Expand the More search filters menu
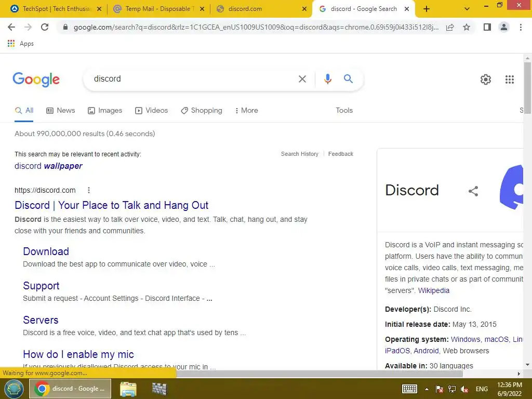Image resolution: width=532 pixels, height=399 pixels. (246, 111)
